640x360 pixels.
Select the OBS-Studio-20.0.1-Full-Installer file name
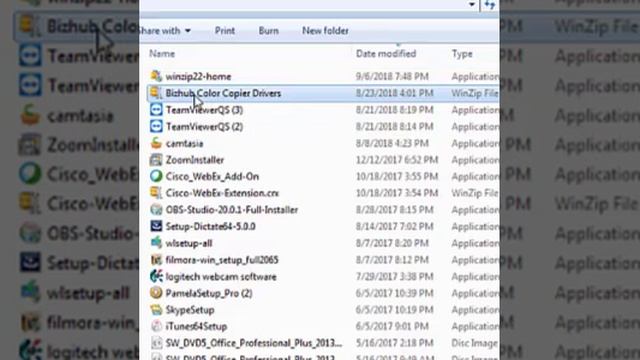[232, 210]
